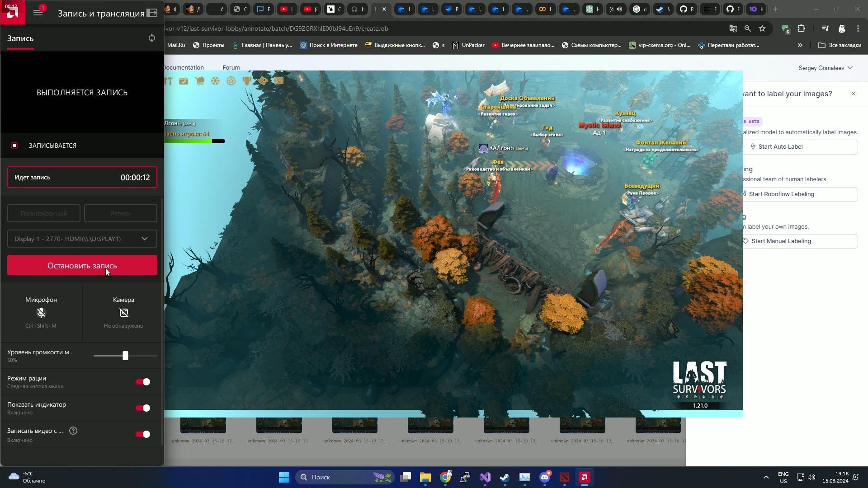868x488 pixels.
Task: Open the Display 1 - 2770 HDMI dropdown
Action: [x=82, y=239]
